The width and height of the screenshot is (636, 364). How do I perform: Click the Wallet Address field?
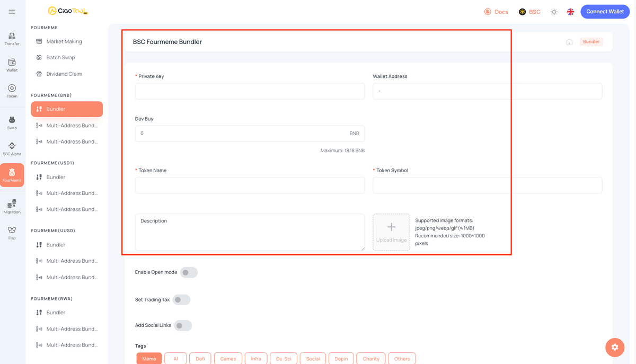pos(488,91)
